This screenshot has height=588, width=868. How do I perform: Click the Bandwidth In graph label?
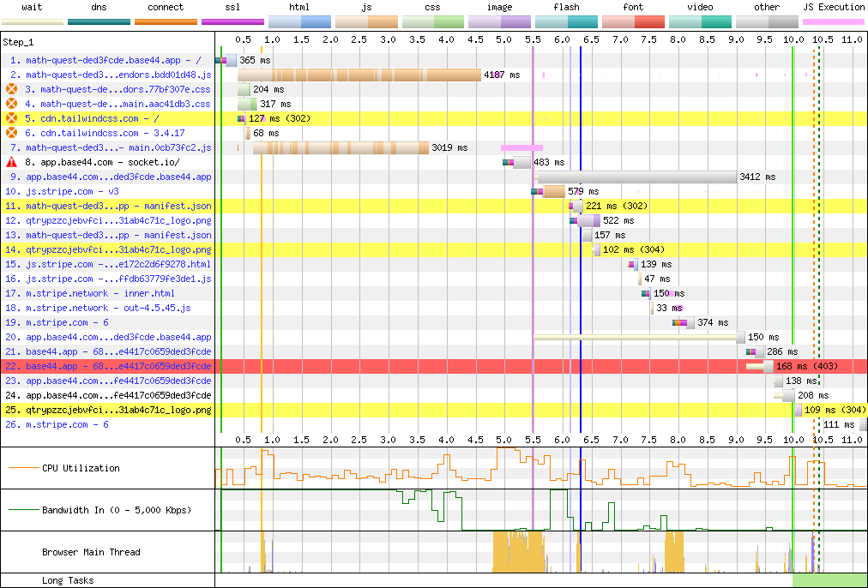(x=116, y=510)
